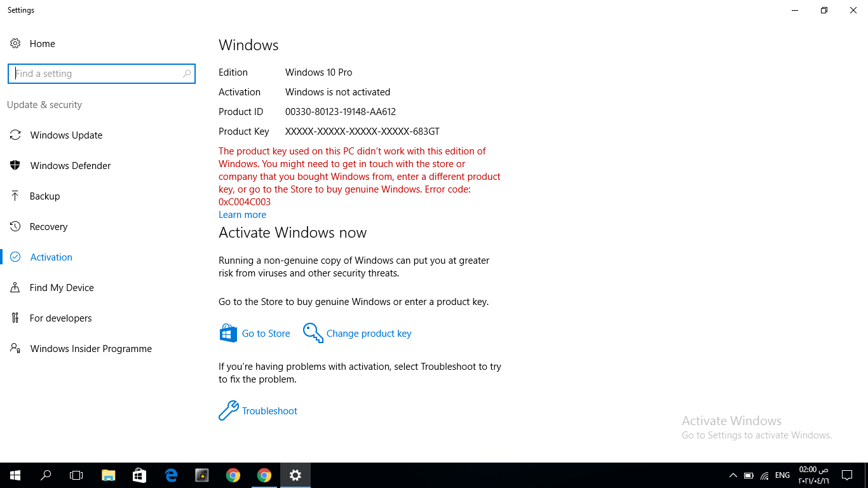Click the Windows Defender shield icon
Screen dimensions: 868x488
click(x=15, y=165)
